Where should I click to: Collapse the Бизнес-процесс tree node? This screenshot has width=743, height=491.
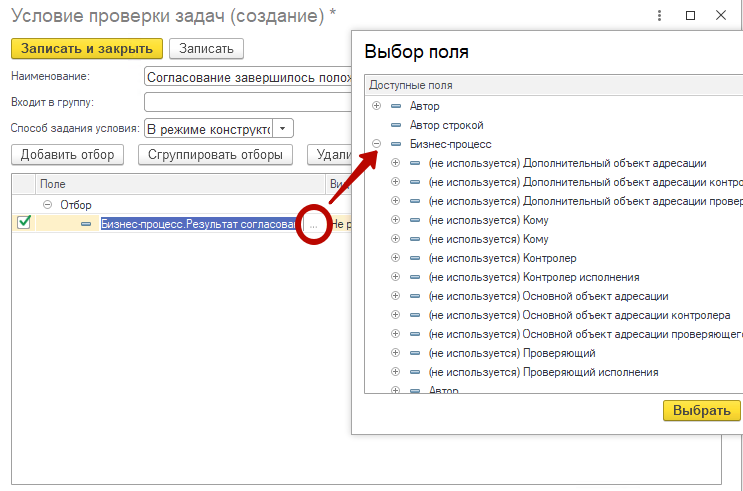coord(377,144)
